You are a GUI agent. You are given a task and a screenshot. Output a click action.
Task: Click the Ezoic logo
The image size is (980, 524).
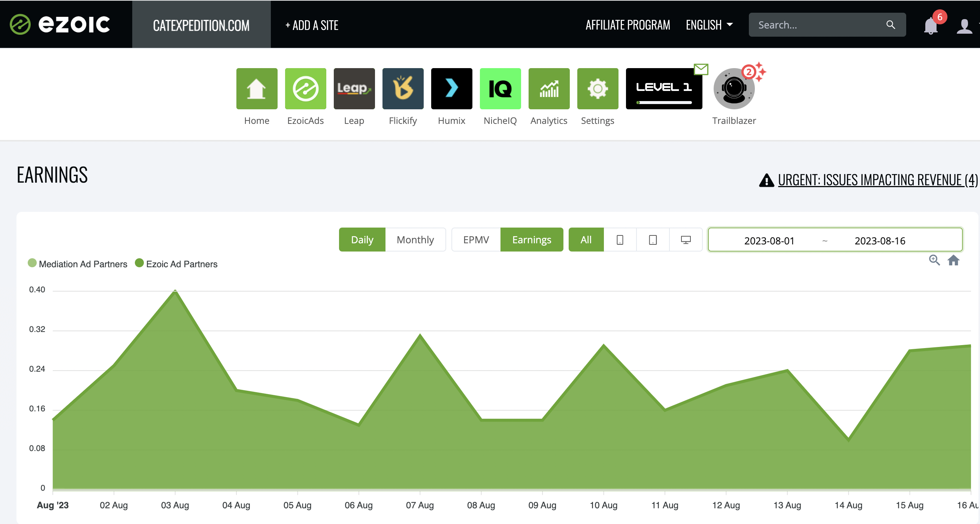[x=60, y=24]
